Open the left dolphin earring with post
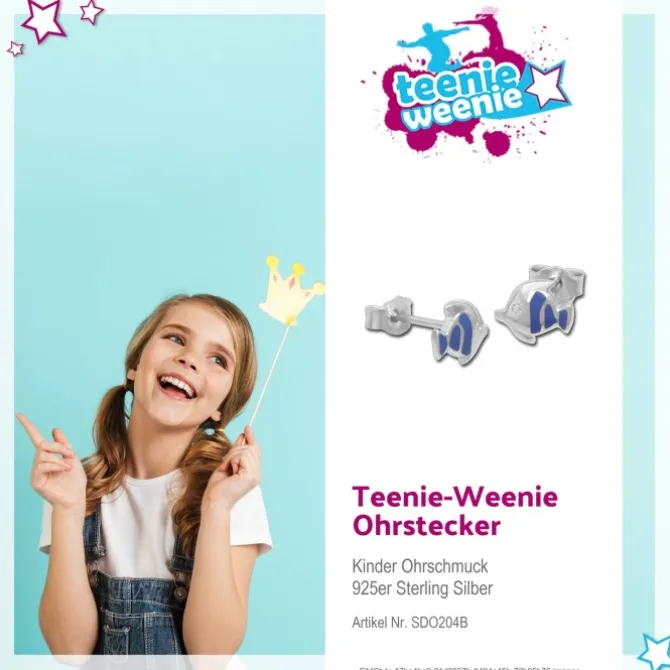Screen dimensions: 670x670 coord(426,330)
